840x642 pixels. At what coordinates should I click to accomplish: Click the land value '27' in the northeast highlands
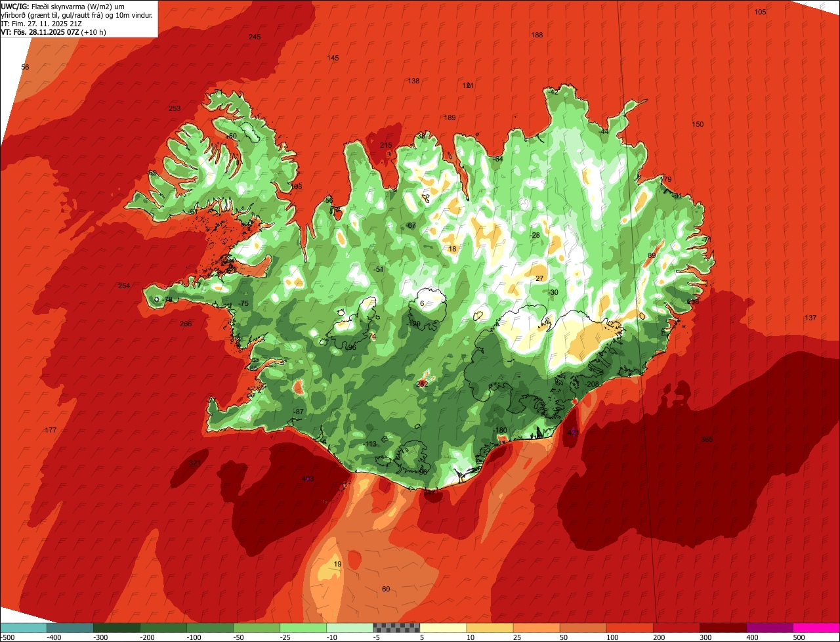(x=539, y=278)
